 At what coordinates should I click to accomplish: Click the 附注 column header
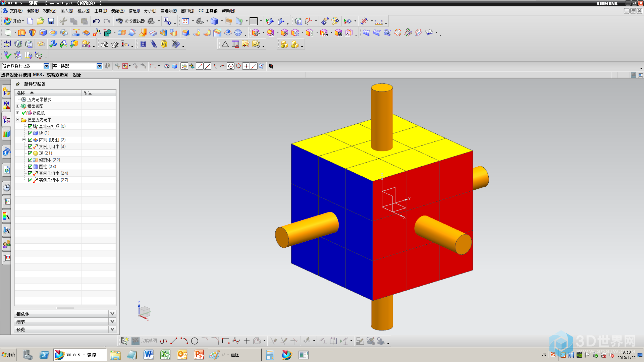pos(99,93)
